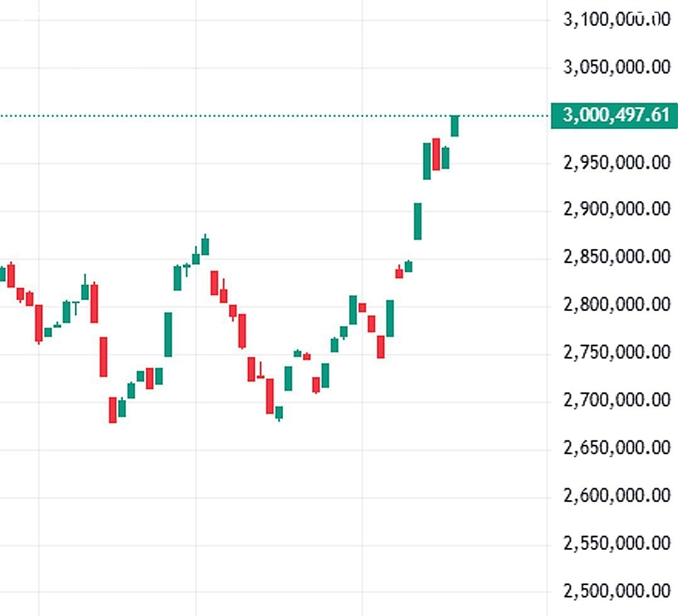Click the 2,800,000.00 price axis label
Viewport: 678px width, 616px height.
(616, 305)
